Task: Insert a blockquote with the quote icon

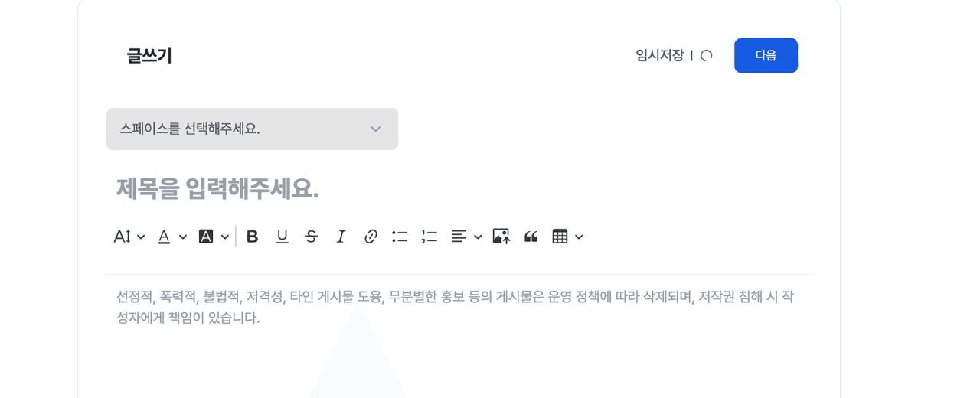Action: tap(531, 237)
